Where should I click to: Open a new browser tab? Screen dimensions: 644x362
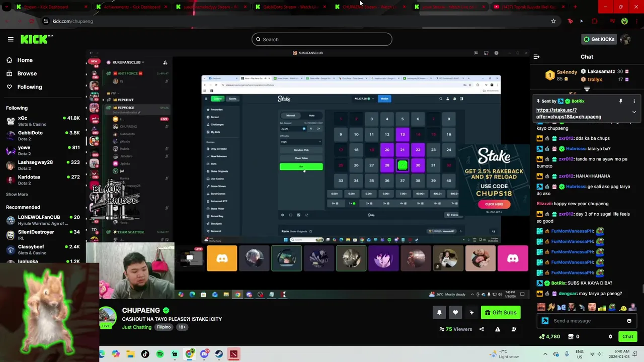[x=575, y=7]
